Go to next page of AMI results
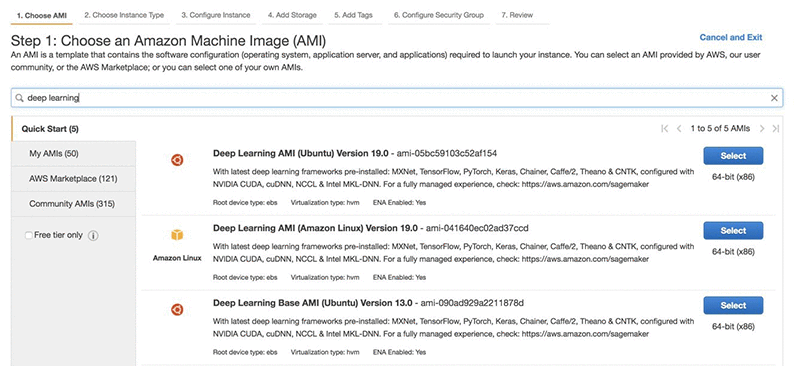Screen dimensions: 800x366 (762, 129)
